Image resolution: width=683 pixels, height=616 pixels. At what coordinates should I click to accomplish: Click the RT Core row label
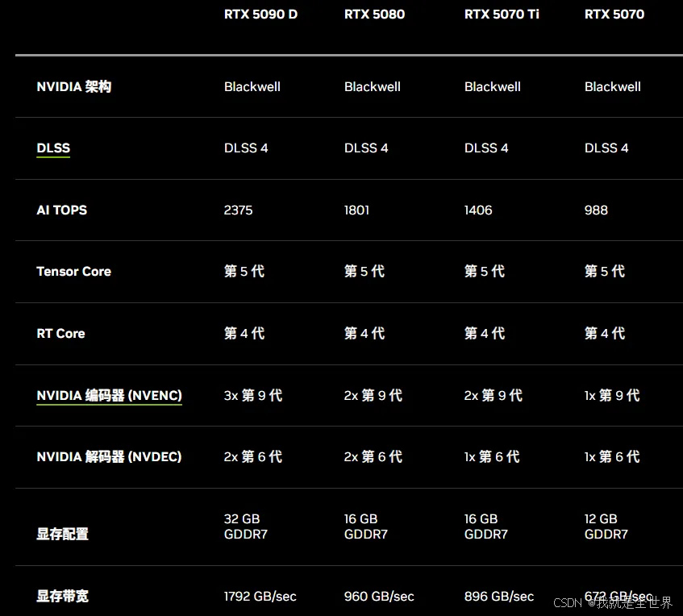(x=60, y=334)
